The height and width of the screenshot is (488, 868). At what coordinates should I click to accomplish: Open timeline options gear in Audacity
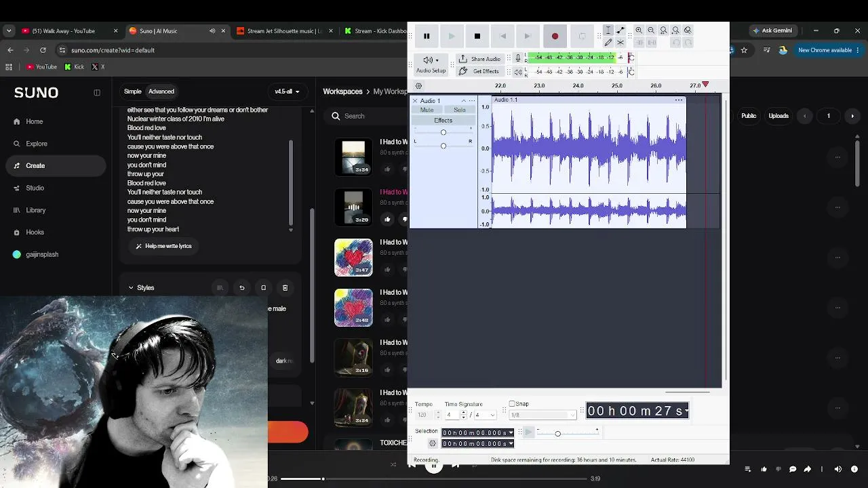pyautogui.click(x=418, y=86)
